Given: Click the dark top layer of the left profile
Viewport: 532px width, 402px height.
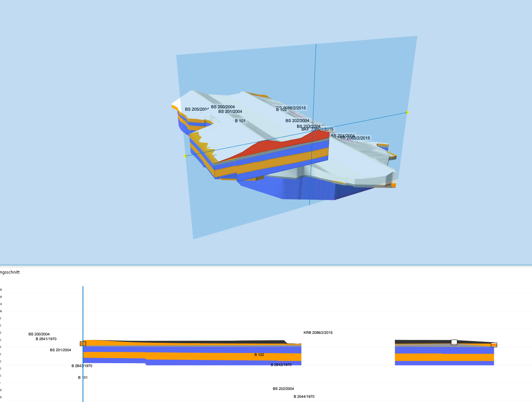Looking at the screenshot, I should click(218, 342).
